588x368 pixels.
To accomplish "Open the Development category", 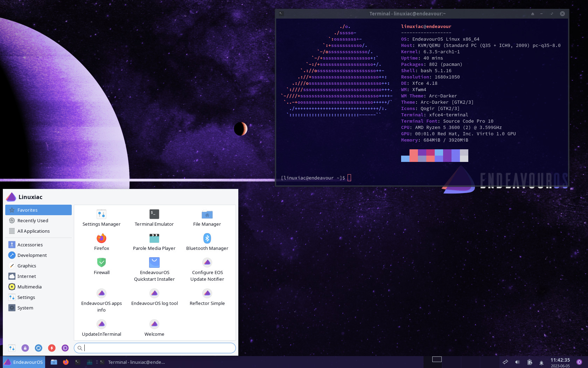I will (38, 255).
